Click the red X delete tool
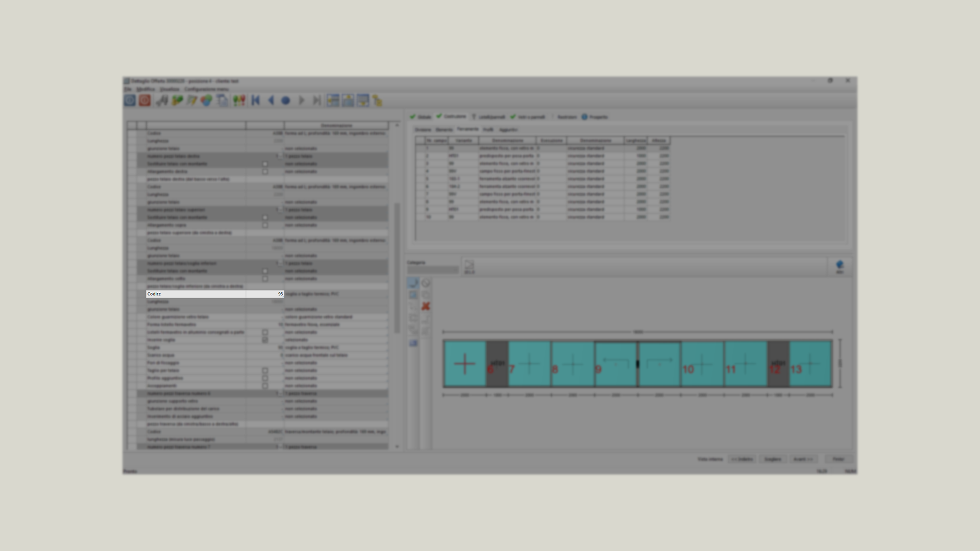 426,306
